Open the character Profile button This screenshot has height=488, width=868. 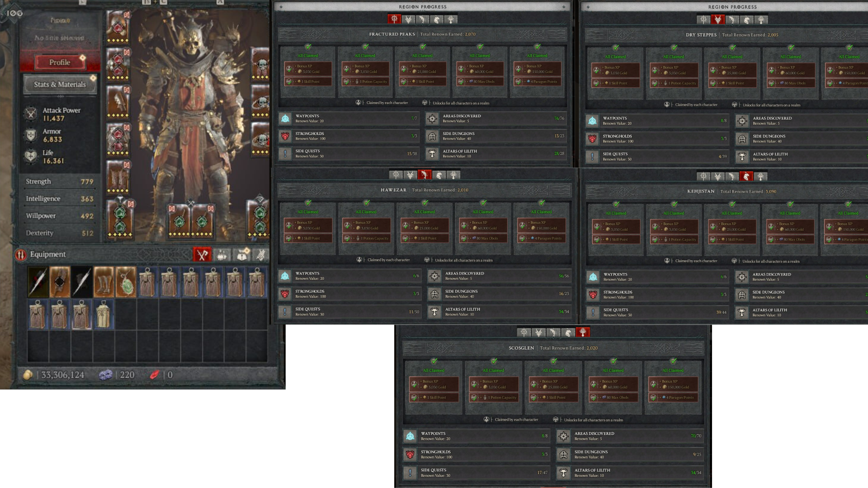(60, 62)
